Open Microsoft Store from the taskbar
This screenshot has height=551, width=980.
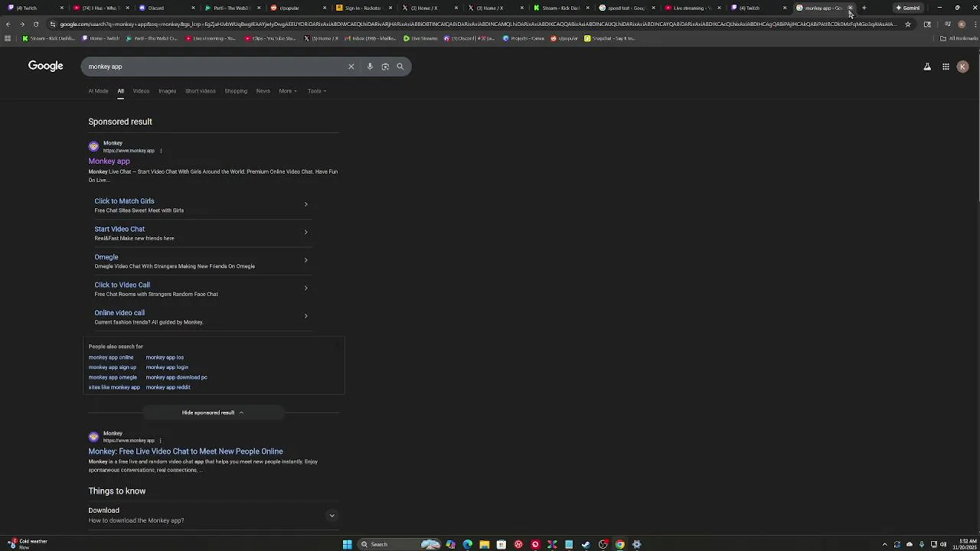point(501,544)
